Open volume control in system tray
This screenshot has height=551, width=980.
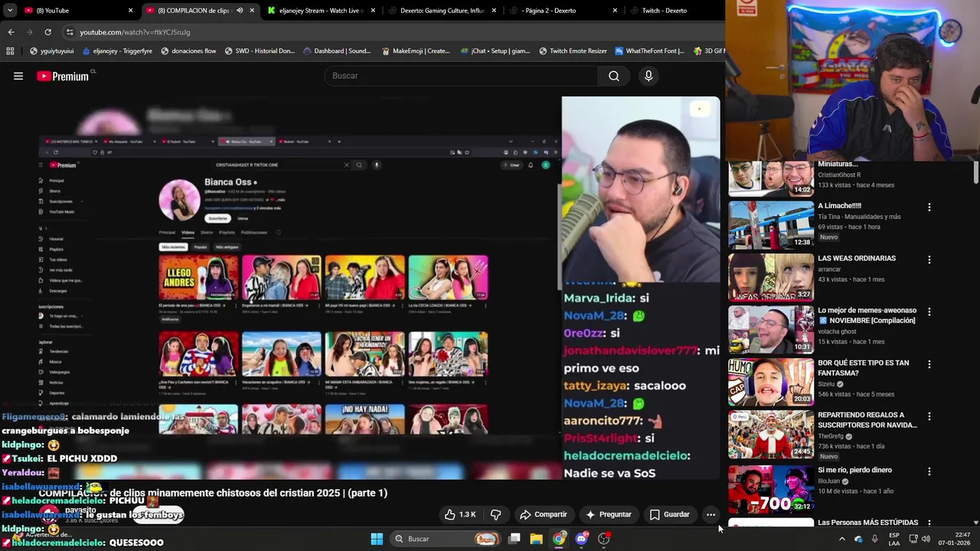point(926,539)
